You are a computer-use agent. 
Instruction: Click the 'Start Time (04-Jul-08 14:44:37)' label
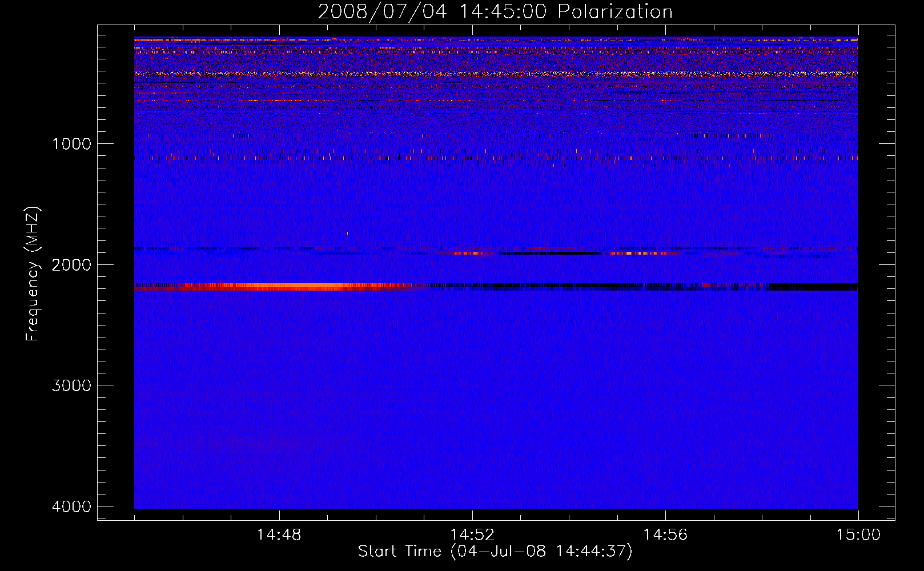(495, 552)
